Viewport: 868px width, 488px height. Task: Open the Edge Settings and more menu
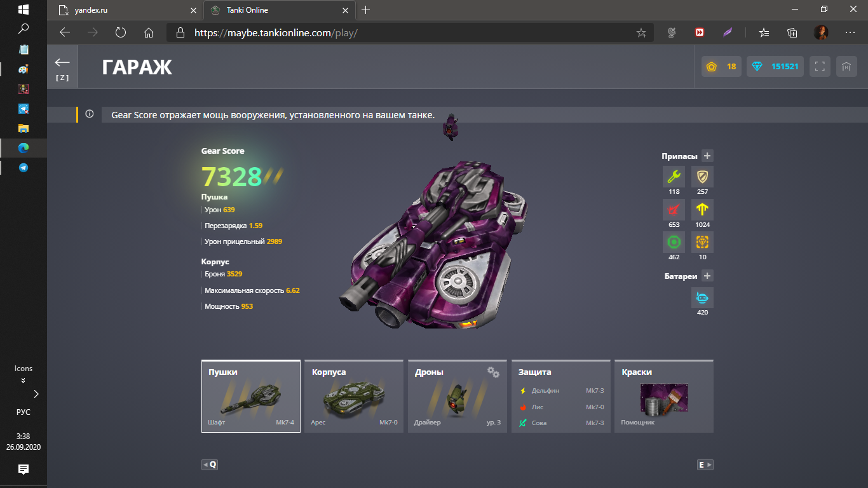tap(850, 32)
